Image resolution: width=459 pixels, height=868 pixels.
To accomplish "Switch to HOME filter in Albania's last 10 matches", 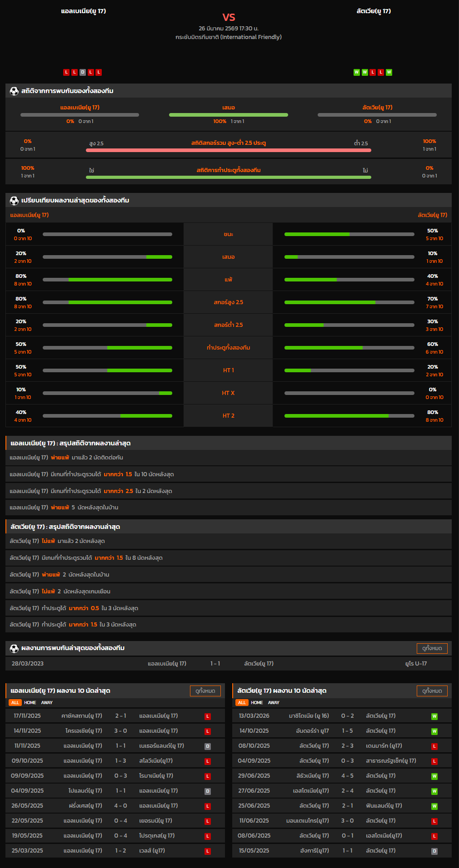I will coord(30,703).
